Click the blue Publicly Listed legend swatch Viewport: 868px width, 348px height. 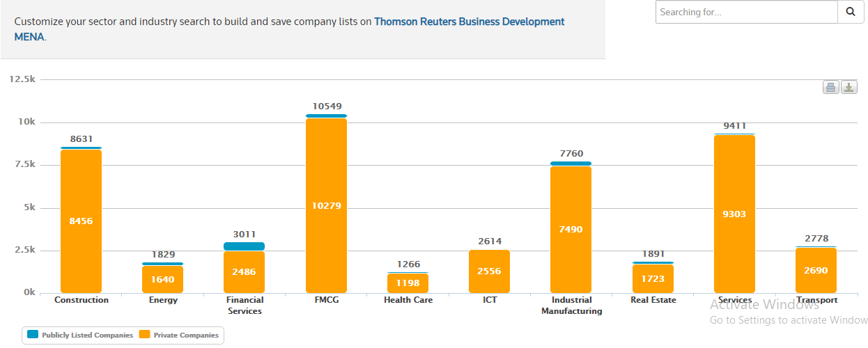click(x=33, y=335)
